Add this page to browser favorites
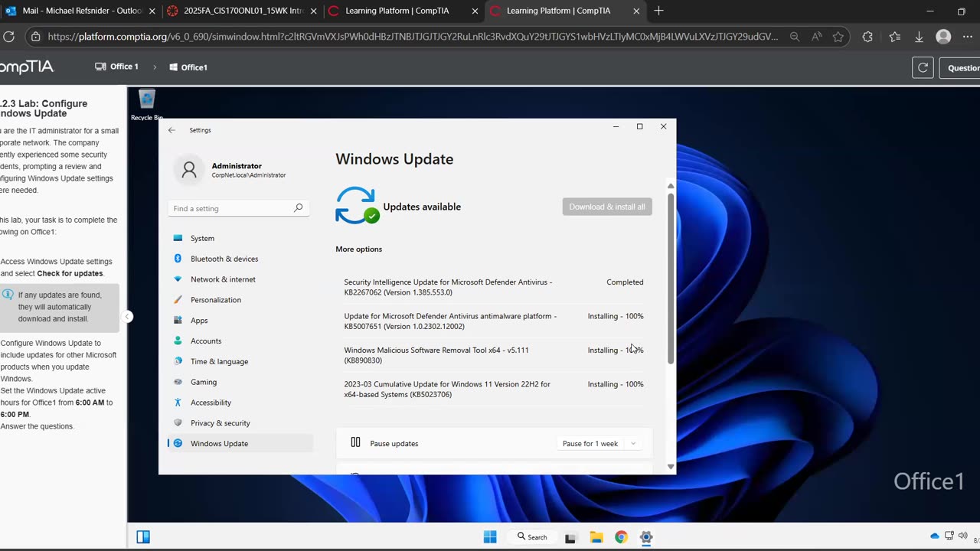Image resolution: width=980 pixels, height=551 pixels. [838, 37]
